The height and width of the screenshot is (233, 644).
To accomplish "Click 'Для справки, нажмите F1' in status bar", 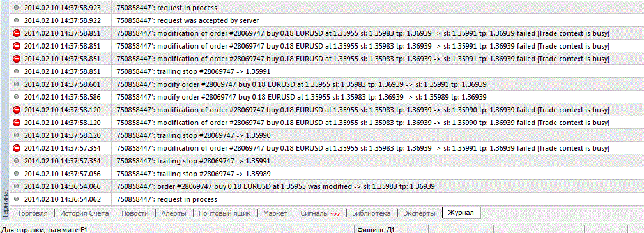I will 45,229.
